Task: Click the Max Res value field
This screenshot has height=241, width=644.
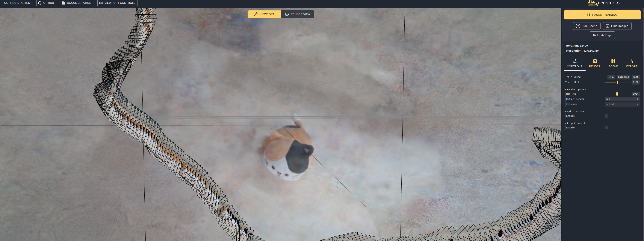Action: point(636,94)
